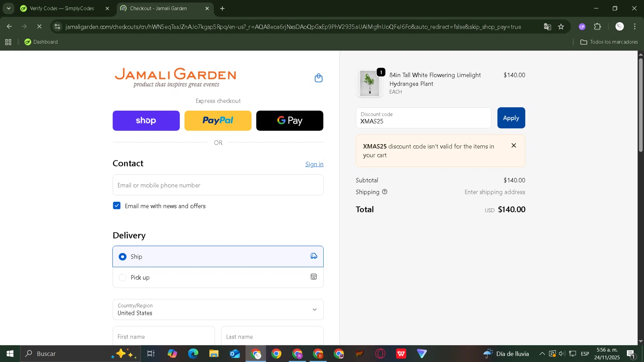This screenshot has width=644, height=362.
Task: Go back to previous page
Action: coord(9,27)
